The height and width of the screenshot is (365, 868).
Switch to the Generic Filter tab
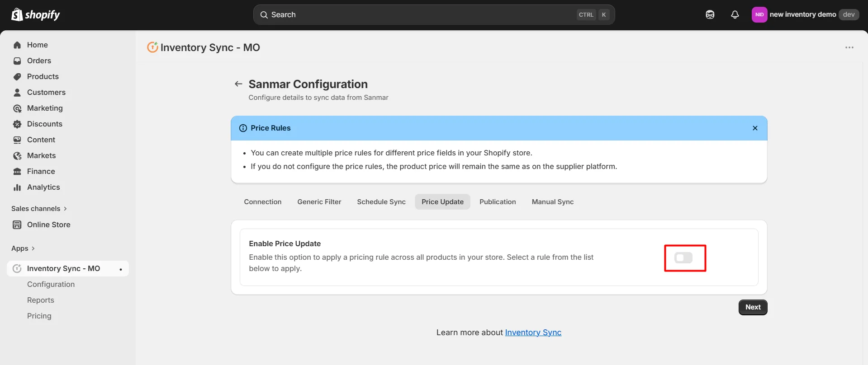(x=319, y=202)
